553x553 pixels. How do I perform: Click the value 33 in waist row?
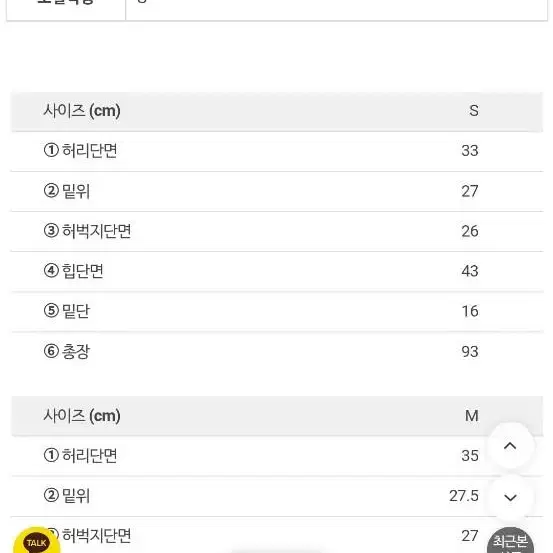470,151
